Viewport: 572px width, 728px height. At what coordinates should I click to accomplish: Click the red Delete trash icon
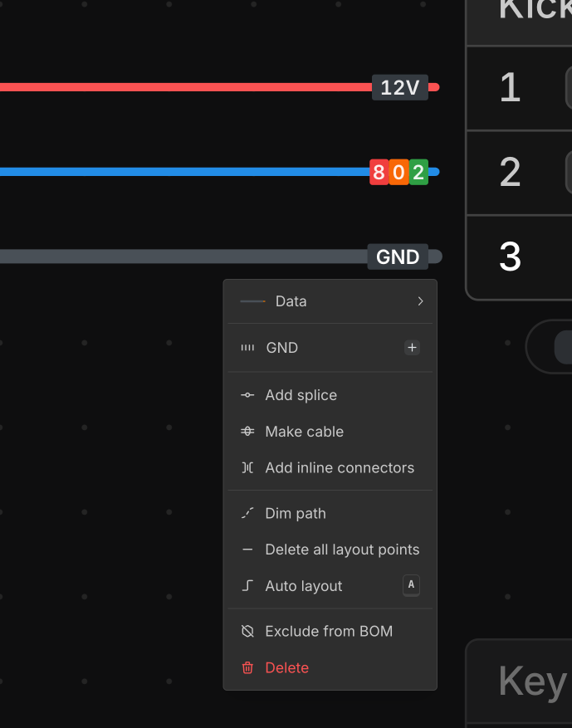point(247,668)
